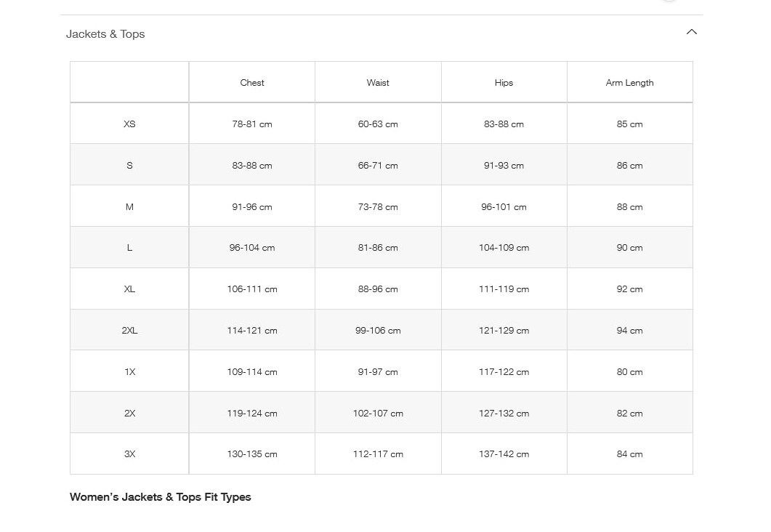
Task: Click the 111-119 cm hips cell
Action: (x=504, y=289)
